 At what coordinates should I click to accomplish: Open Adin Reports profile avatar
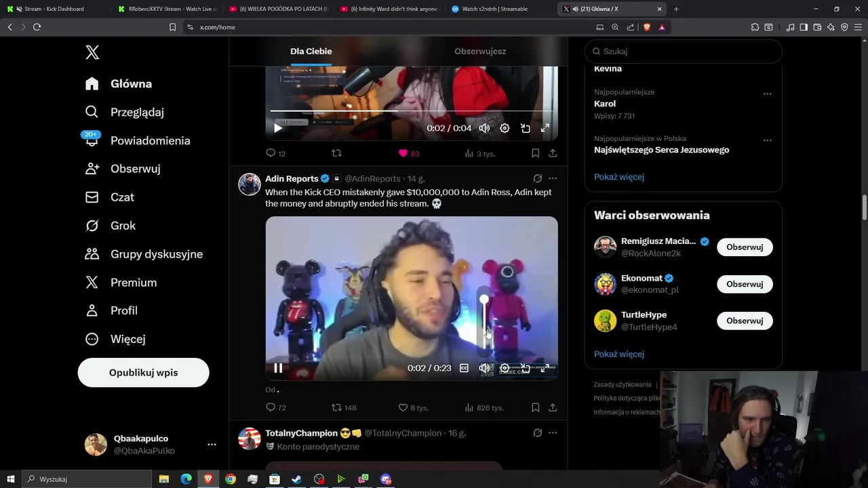click(x=250, y=184)
